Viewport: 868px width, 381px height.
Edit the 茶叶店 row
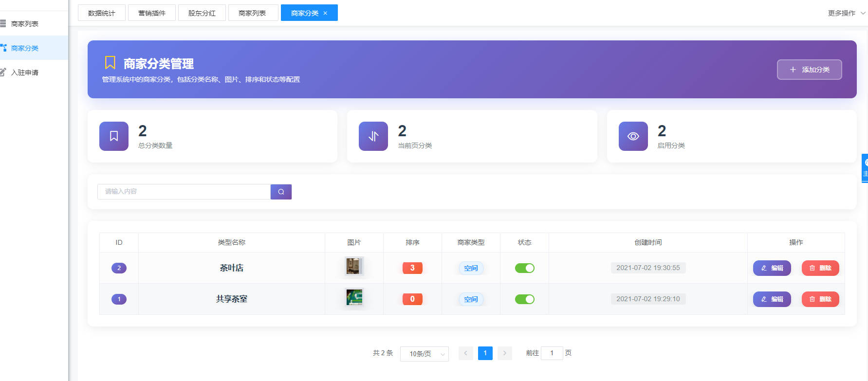tap(772, 268)
